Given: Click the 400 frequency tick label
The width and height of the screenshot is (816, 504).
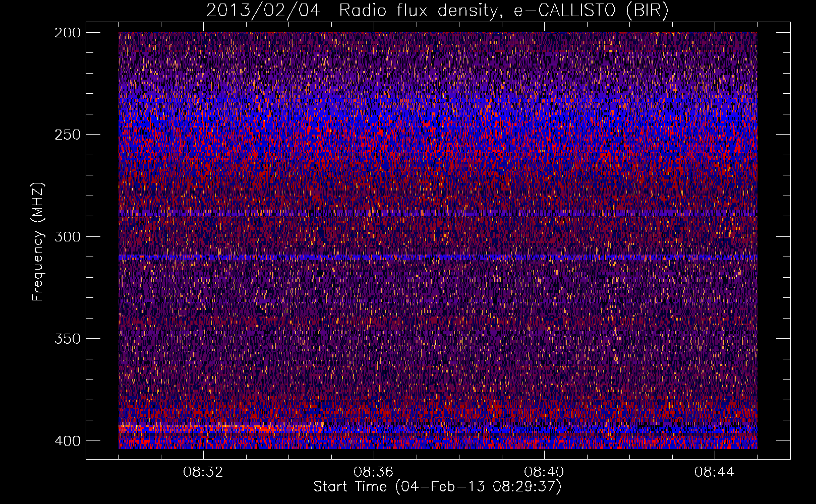Looking at the screenshot, I should tap(67, 440).
